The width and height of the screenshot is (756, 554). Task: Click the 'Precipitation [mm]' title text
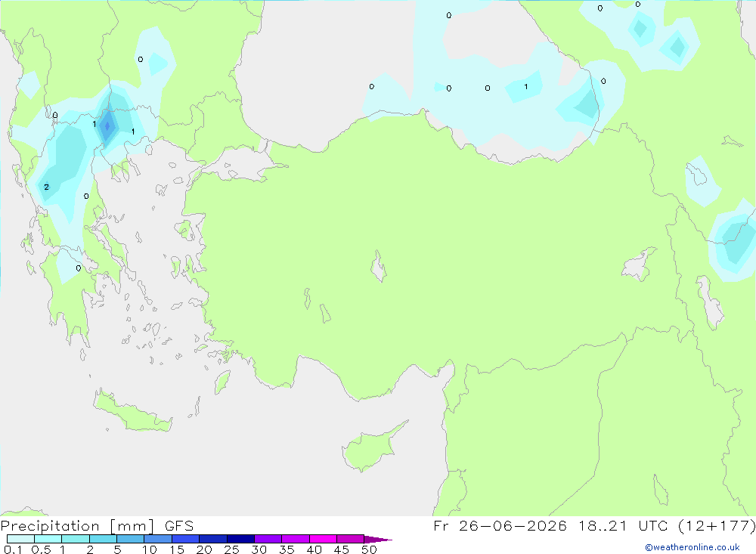77,526
